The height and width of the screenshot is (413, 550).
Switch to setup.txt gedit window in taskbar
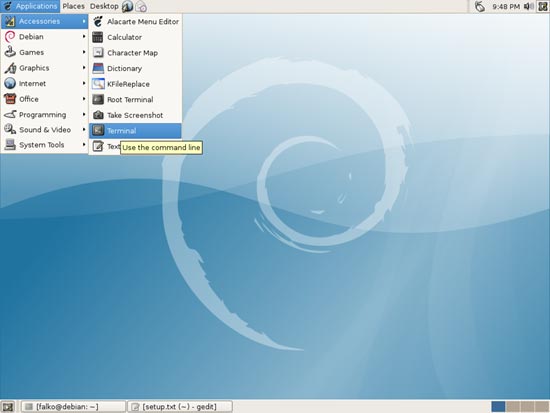(180, 407)
